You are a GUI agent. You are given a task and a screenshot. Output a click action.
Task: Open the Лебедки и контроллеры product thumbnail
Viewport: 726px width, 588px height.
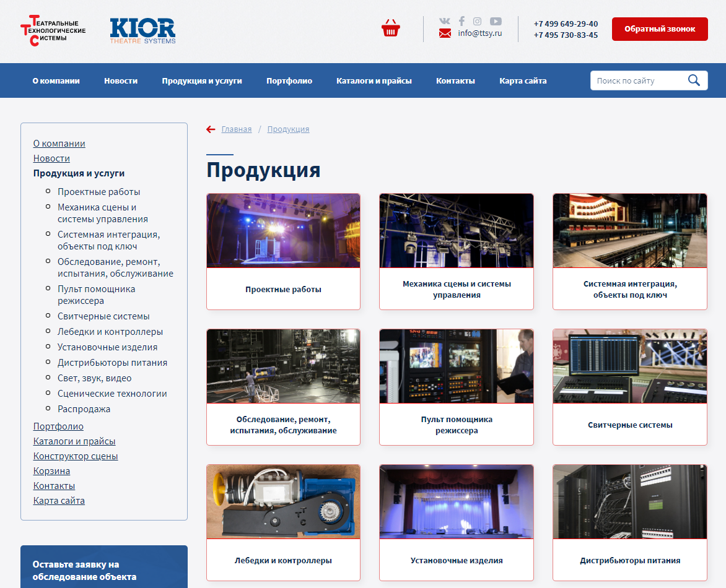coord(283,501)
